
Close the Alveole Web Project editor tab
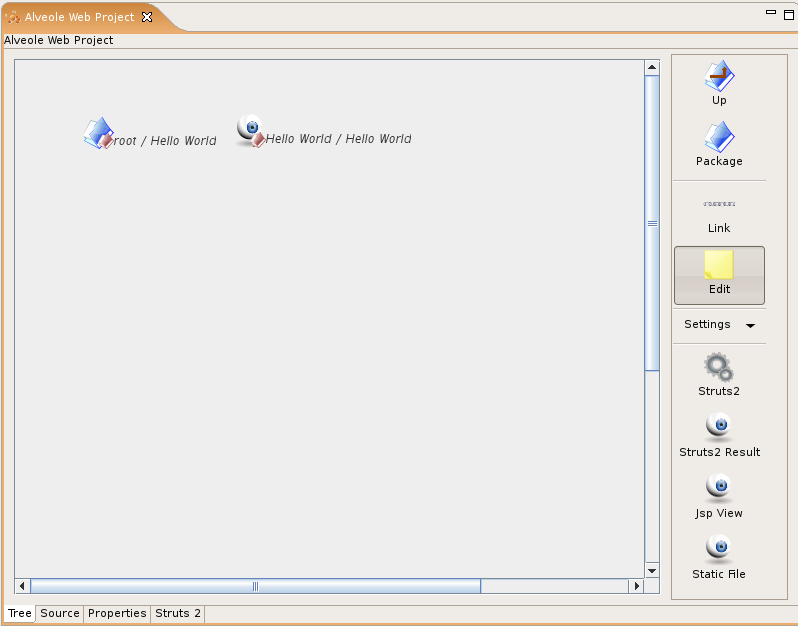[x=147, y=17]
